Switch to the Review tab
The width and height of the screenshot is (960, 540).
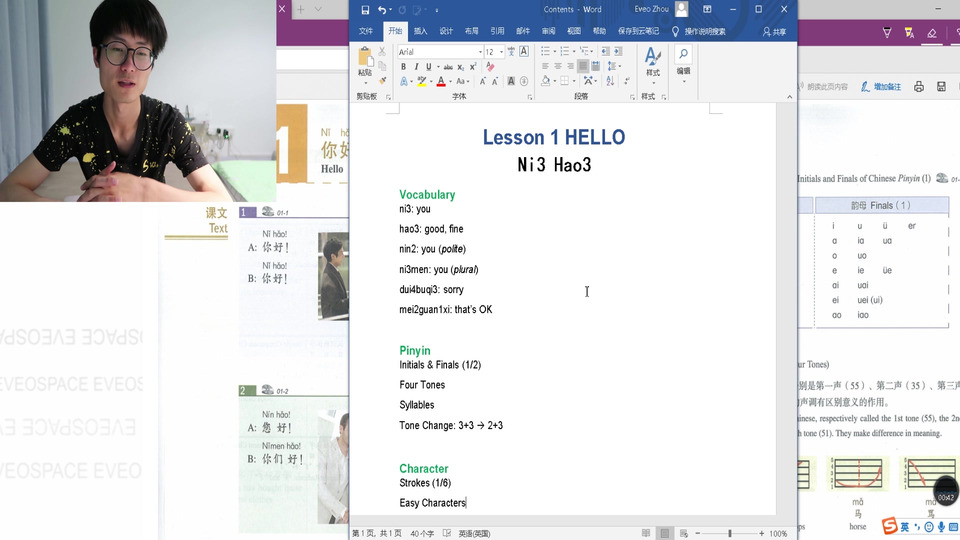549,31
